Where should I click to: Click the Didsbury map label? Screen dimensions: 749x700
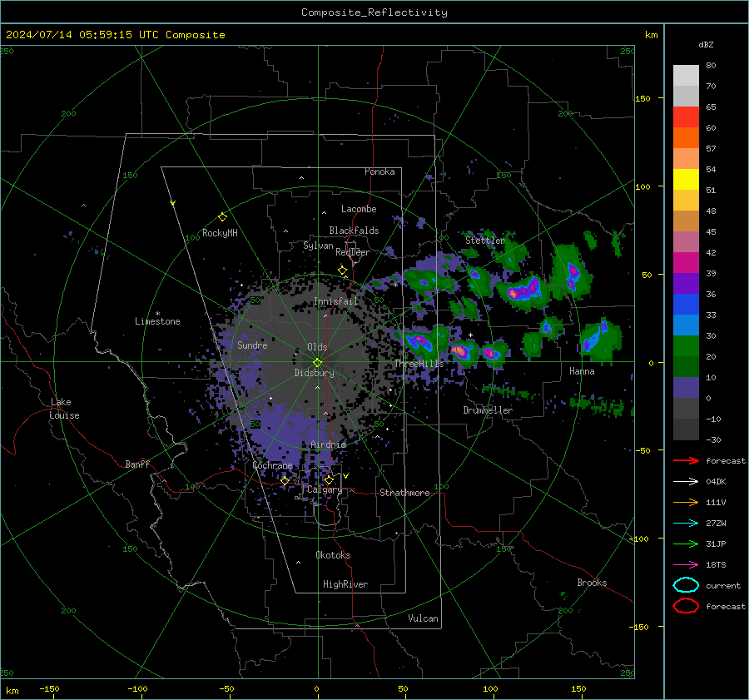tap(314, 373)
